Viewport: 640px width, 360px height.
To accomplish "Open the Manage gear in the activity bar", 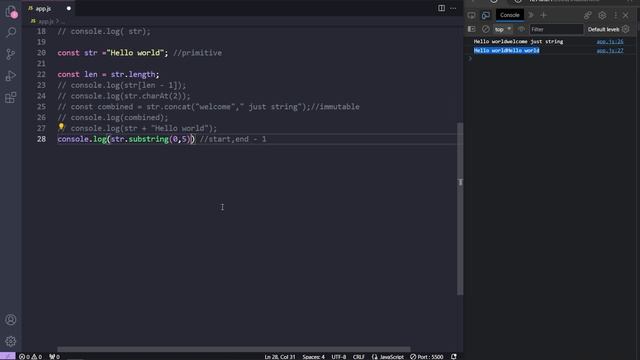I will (x=11, y=341).
